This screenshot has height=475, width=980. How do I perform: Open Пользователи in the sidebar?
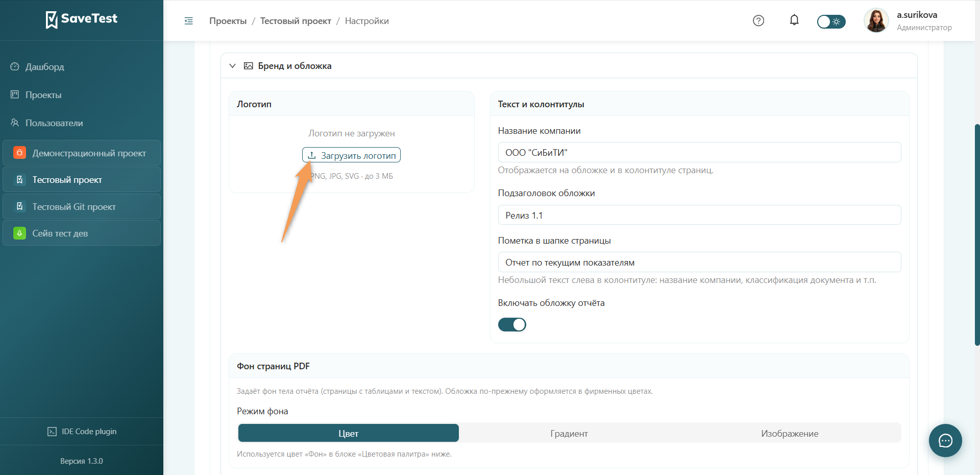(54, 123)
